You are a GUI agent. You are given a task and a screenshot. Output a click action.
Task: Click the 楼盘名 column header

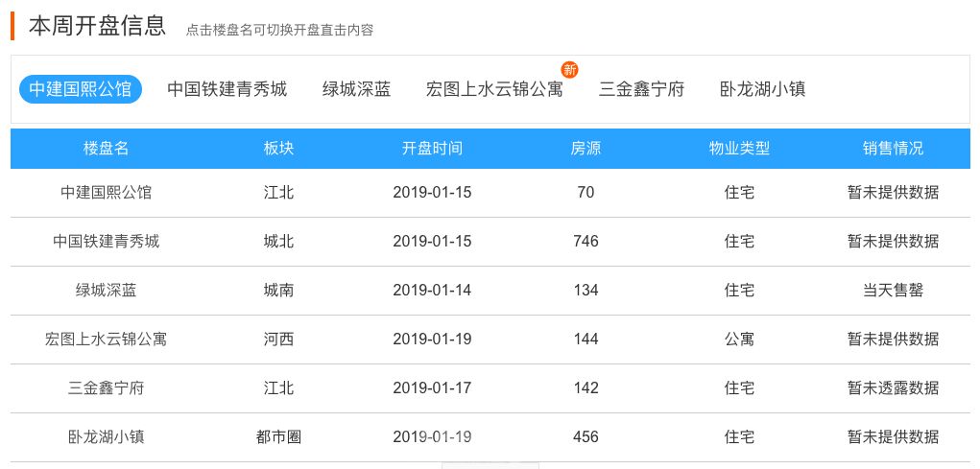(107, 149)
